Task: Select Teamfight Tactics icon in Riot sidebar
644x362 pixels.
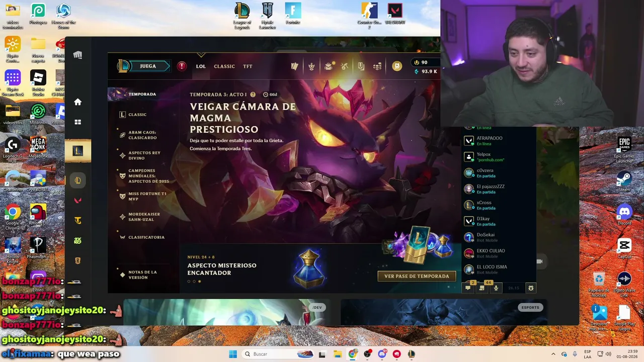Action: click(77, 221)
